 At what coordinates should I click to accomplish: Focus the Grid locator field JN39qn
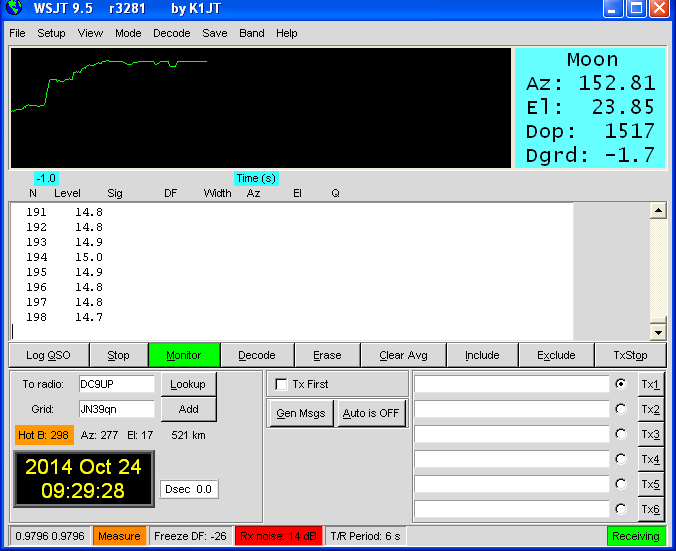pyautogui.click(x=116, y=409)
